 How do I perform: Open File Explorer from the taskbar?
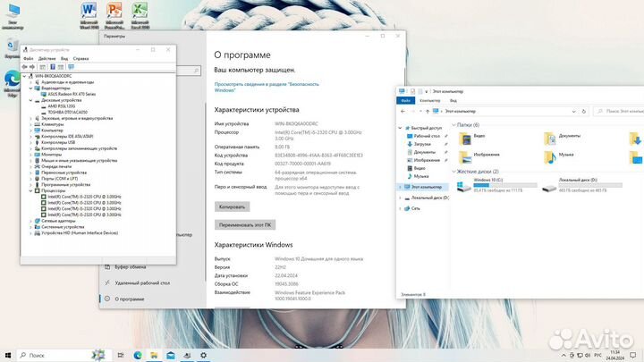154,356
